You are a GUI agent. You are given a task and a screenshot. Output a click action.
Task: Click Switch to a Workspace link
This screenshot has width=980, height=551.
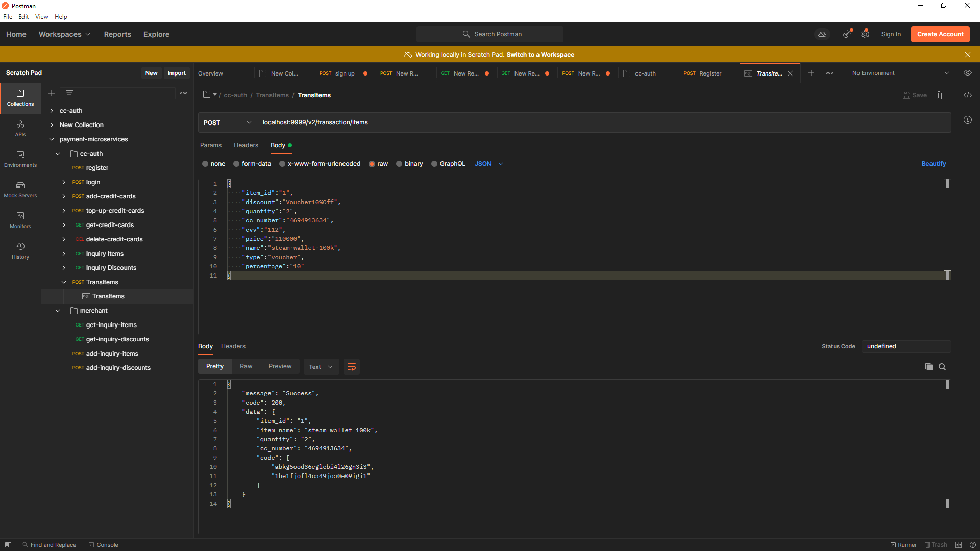click(x=541, y=55)
